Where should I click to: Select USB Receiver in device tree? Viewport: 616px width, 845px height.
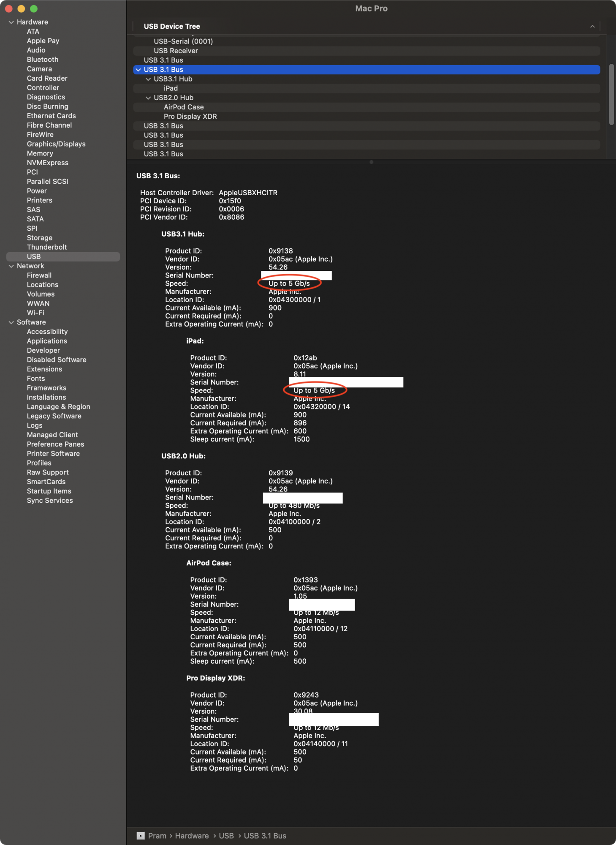pyautogui.click(x=366, y=51)
